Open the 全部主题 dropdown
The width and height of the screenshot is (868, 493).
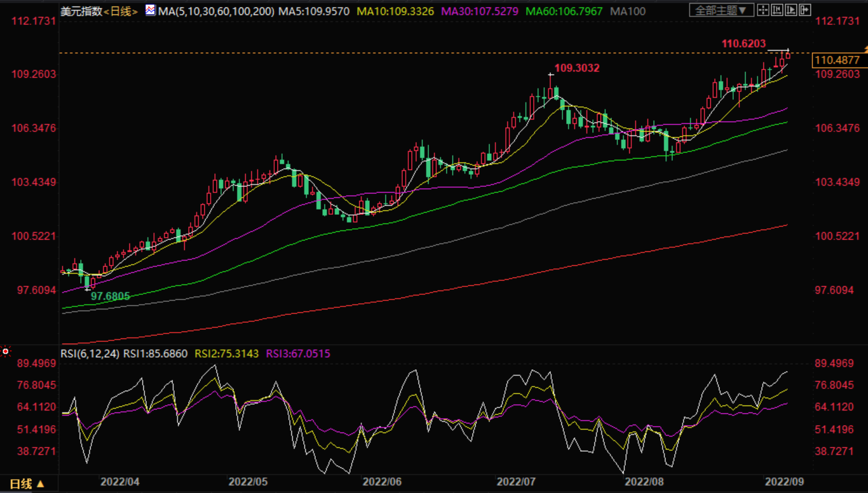[721, 10]
